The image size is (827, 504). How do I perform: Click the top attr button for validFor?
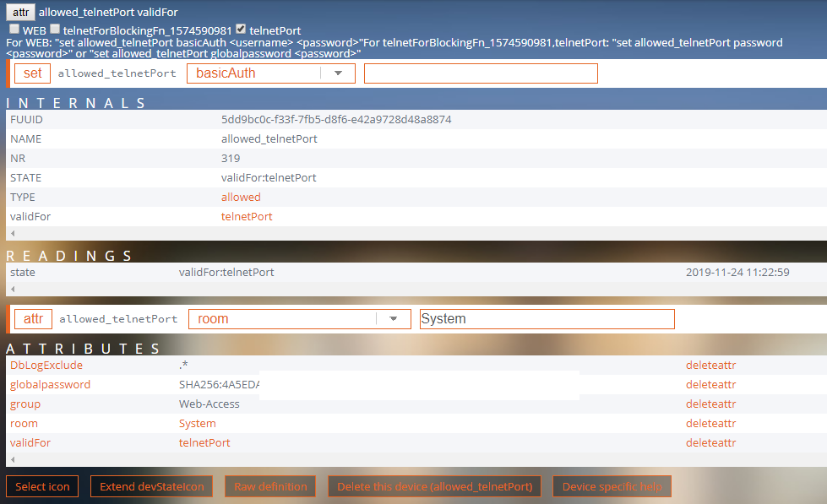pyautogui.click(x=20, y=12)
